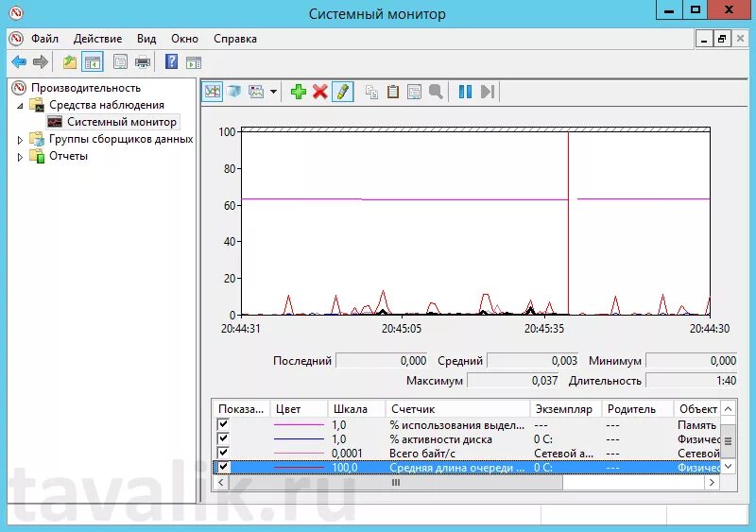Toggle the highlight marker tool

click(x=342, y=91)
